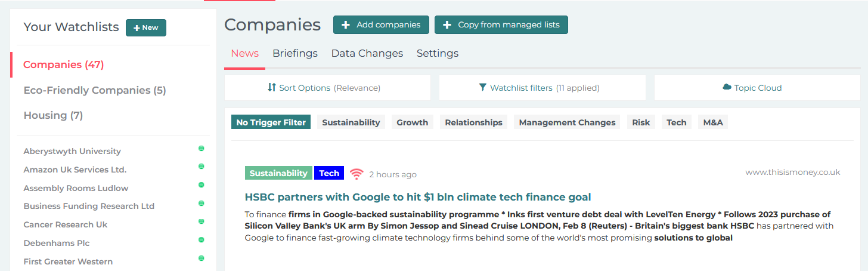
Task: Click green status dot for First Greater Western
Action: [x=201, y=258]
